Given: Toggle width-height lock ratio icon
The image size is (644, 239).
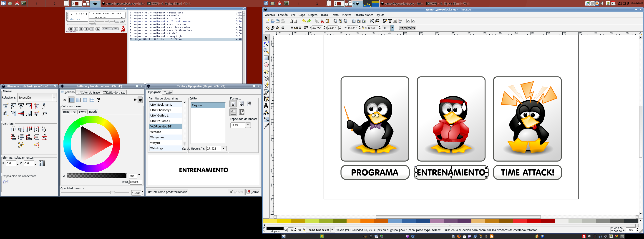Looking at the screenshot, I should pyautogui.click(x=363, y=28).
